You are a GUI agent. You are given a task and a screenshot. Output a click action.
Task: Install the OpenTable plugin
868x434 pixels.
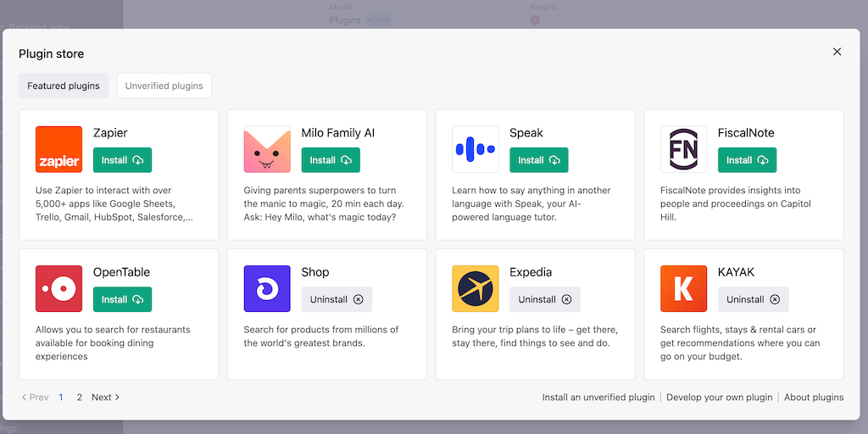(122, 299)
